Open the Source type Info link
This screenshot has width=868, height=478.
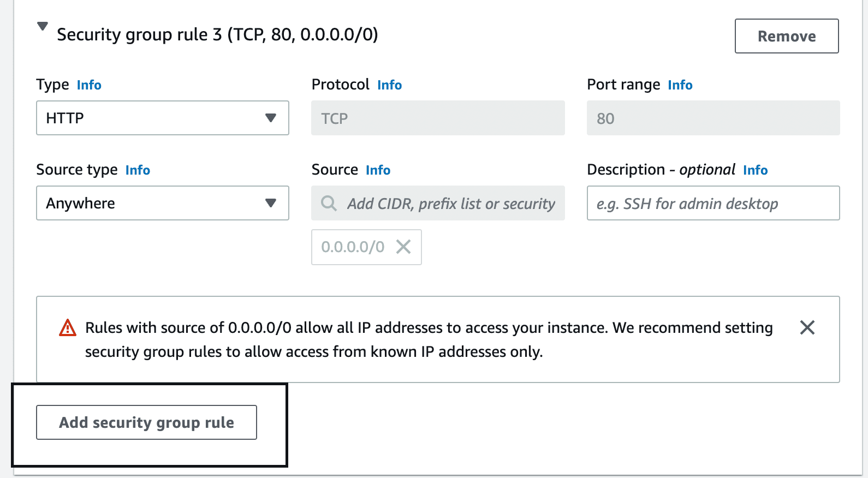click(137, 170)
